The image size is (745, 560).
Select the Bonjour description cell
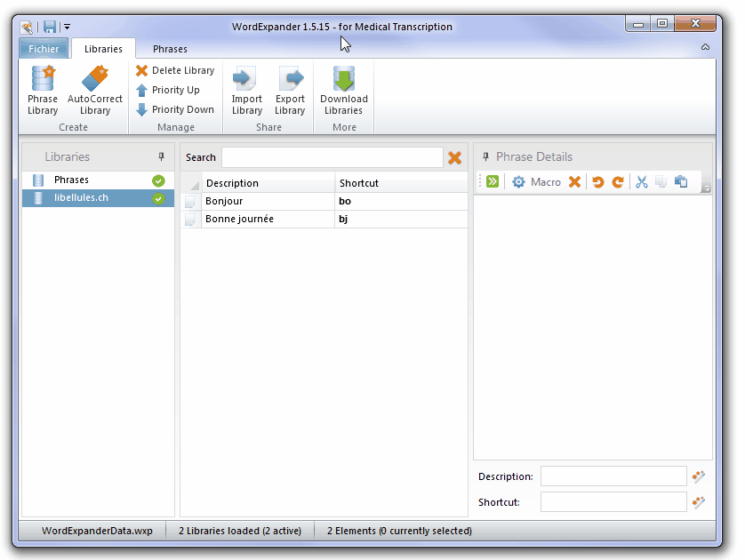pyautogui.click(x=268, y=201)
